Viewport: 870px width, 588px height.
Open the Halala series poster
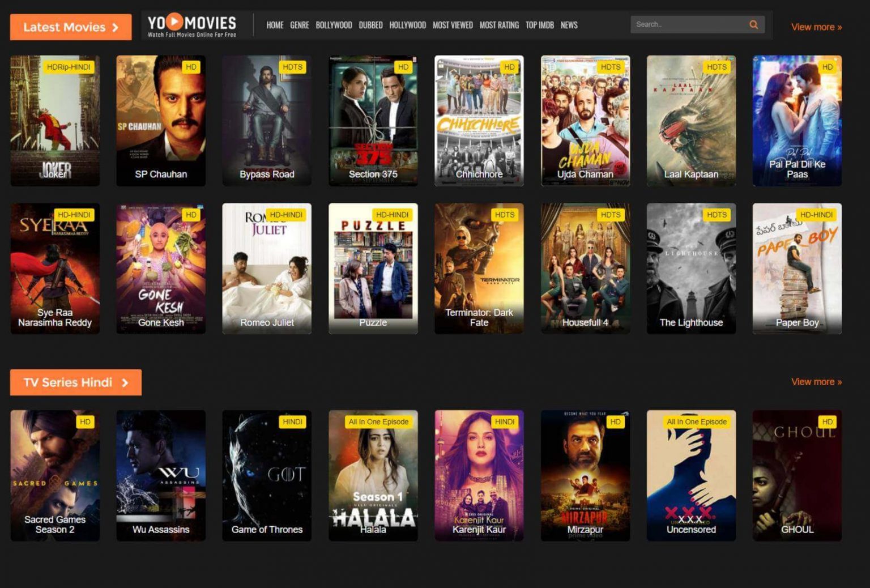tap(373, 476)
